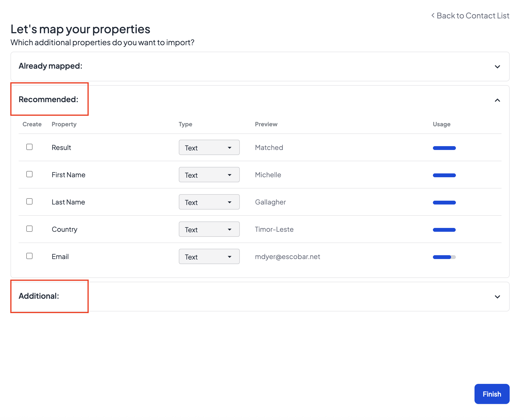This screenshot has width=524, height=420.
Task: Expand the Already mapped section chevron
Action: [497, 67]
